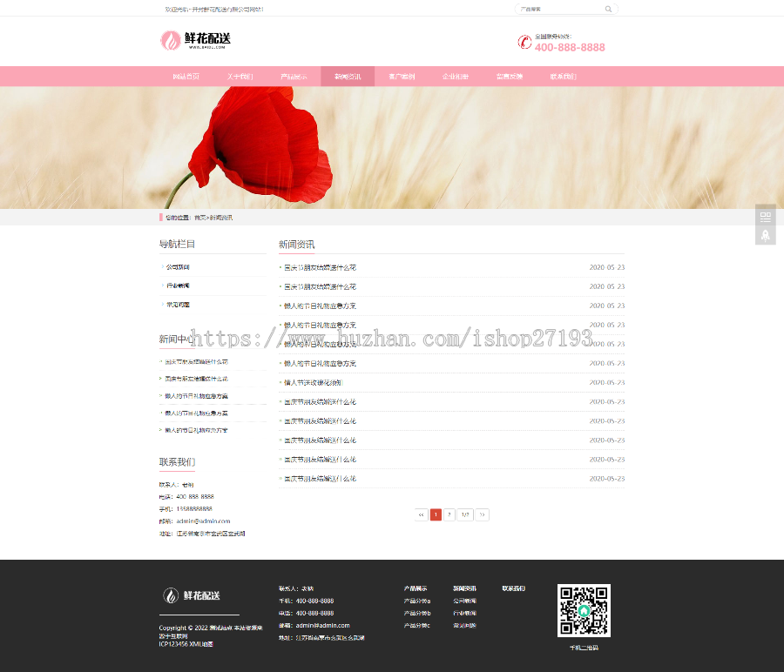The width and height of the screenshot is (784, 672).
Task: Click the 1/2 page indicator
Action: coord(465,514)
